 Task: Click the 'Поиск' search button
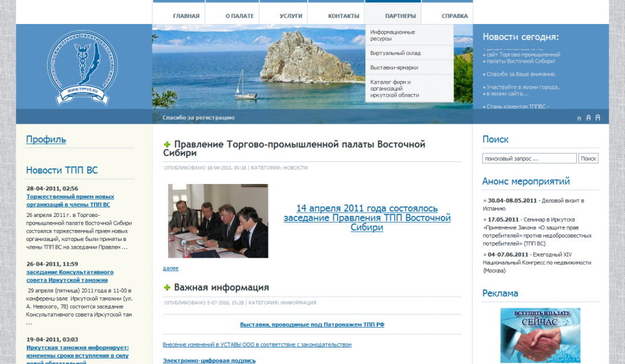click(x=589, y=159)
